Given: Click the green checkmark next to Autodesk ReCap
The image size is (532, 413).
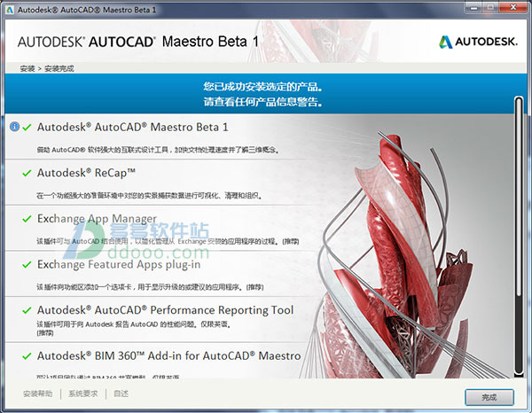Looking at the screenshot, I should click(27, 173).
